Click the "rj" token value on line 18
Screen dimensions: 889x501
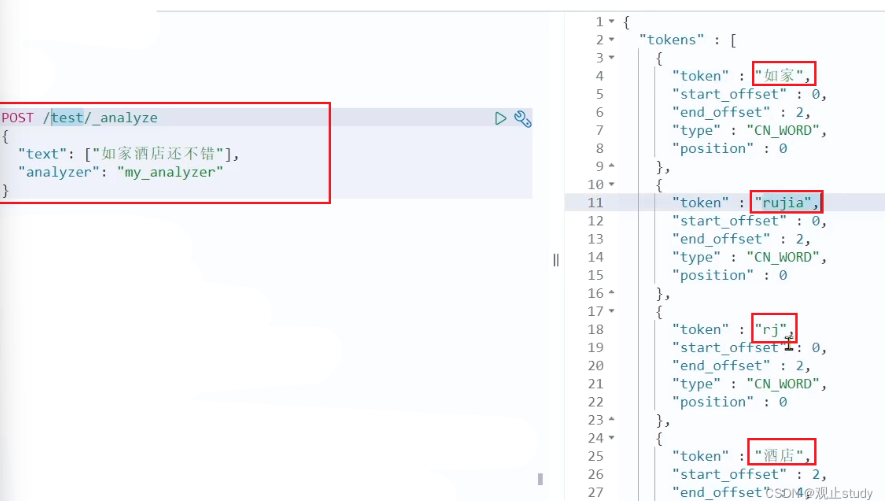pyautogui.click(x=771, y=329)
